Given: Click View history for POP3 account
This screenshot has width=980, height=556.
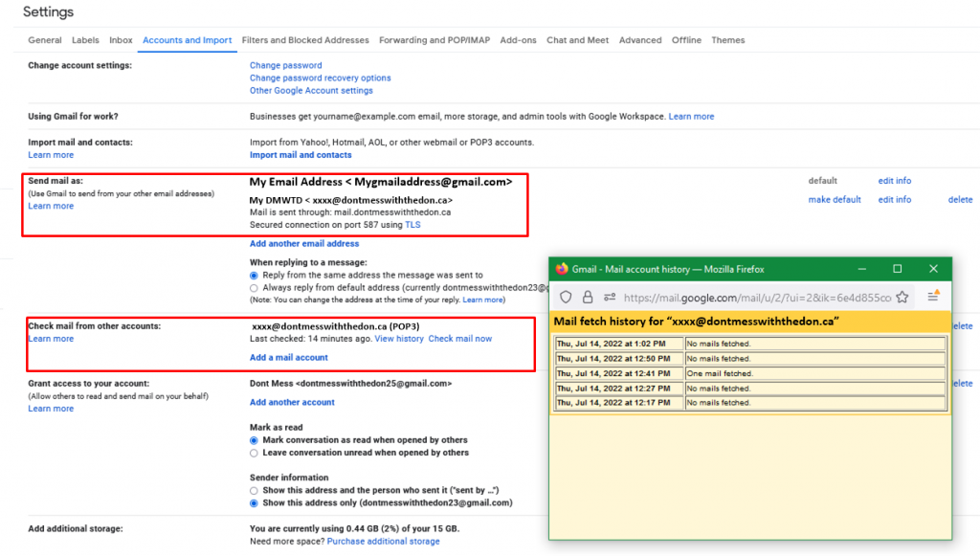Looking at the screenshot, I should coord(399,339).
